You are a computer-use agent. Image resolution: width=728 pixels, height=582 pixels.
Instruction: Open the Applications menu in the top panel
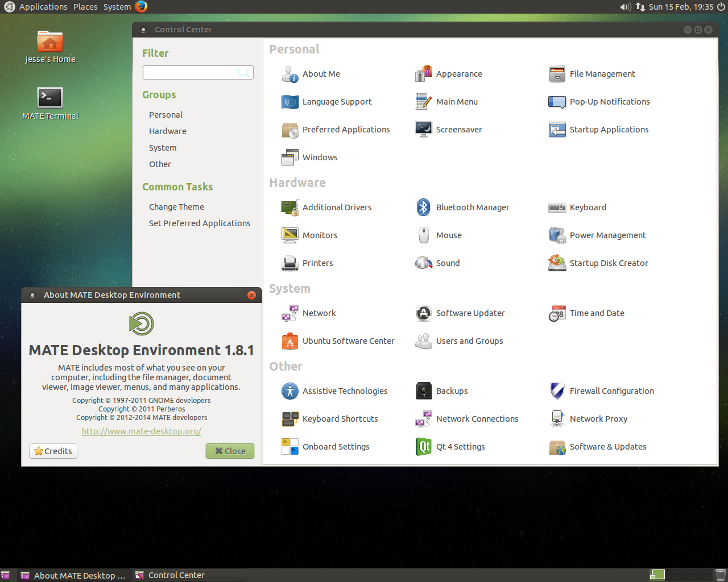tap(43, 7)
